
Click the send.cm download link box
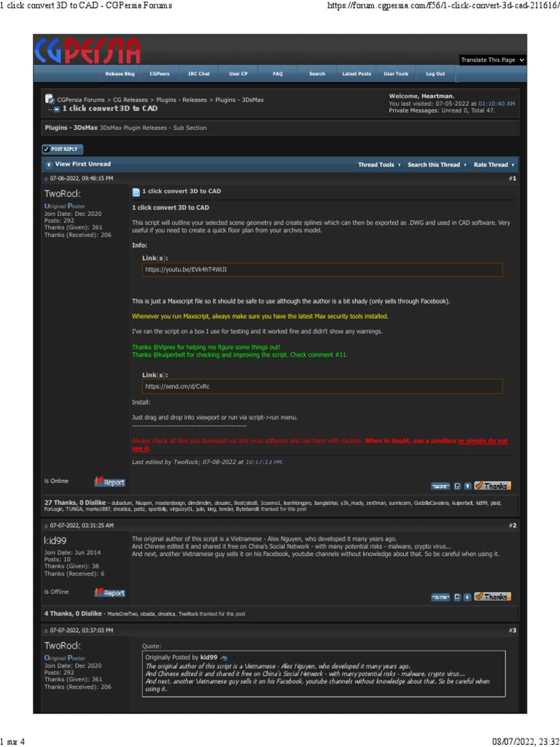322,387
